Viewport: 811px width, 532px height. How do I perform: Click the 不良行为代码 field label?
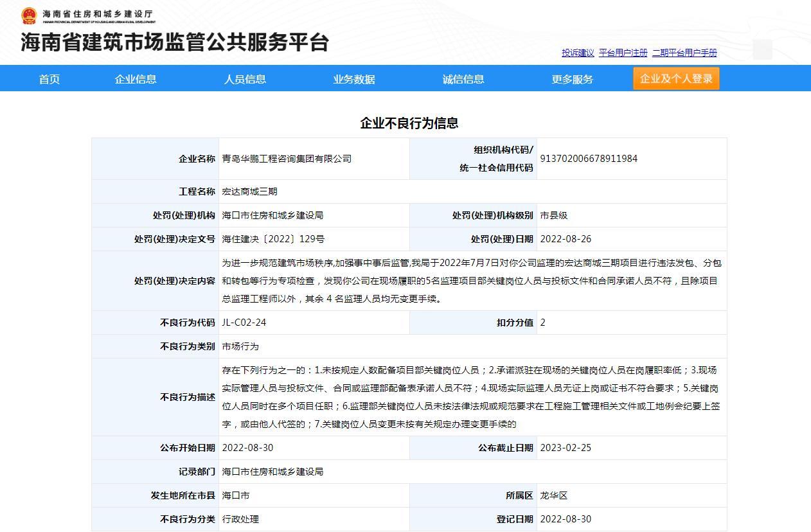tap(188, 323)
